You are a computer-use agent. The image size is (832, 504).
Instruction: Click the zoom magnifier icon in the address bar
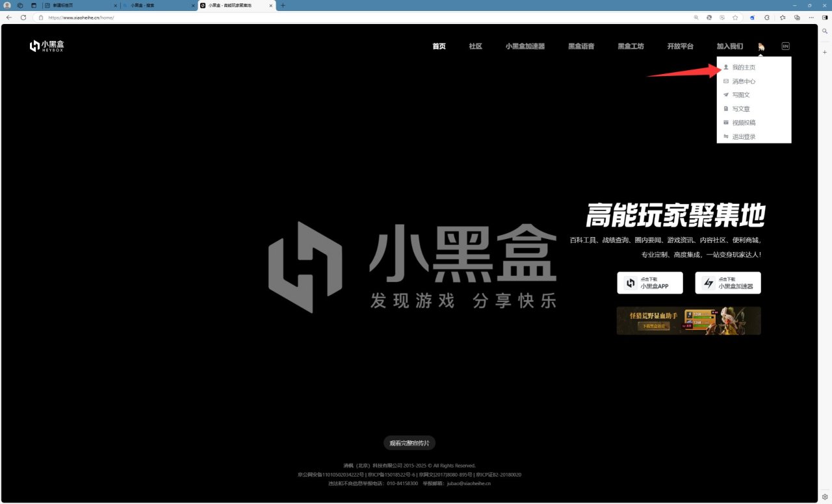point(696,18)
